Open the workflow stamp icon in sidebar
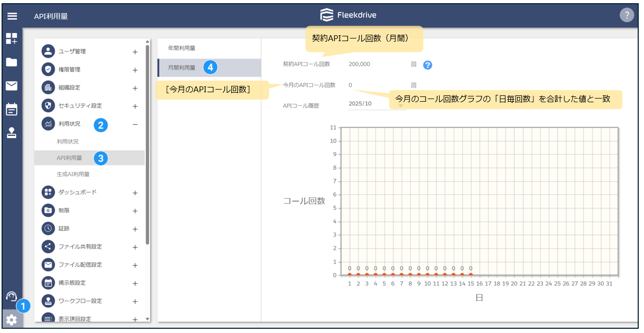The image size is (644, 333). pyautogui.click(x=12, y=132)
